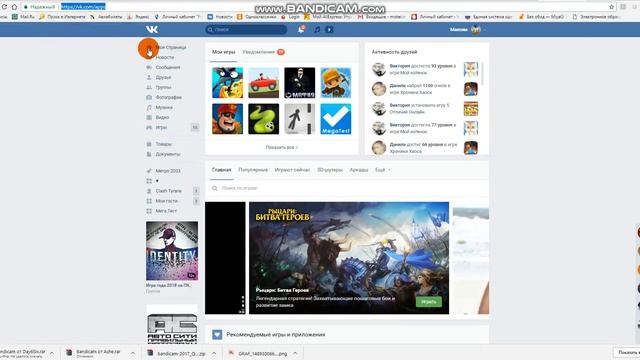
Task: Open the "Одноклассники" bookmark
Action: (257, 17)
